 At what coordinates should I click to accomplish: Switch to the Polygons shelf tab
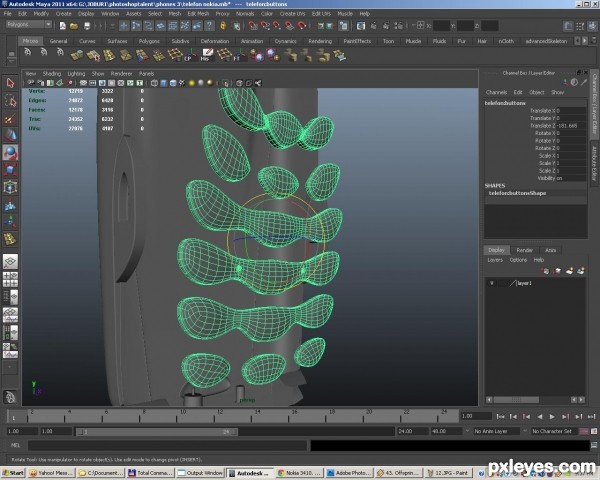[x=149, y=41]
